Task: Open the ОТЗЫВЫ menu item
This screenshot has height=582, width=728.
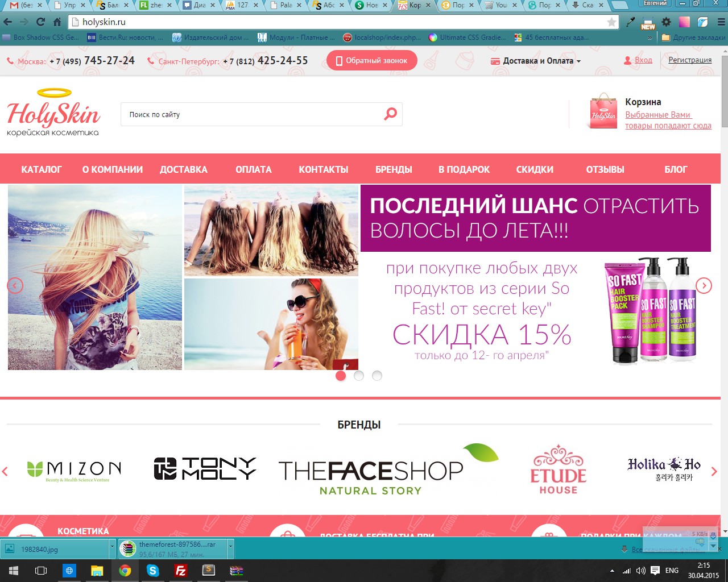Action: (x=605, y=169)
